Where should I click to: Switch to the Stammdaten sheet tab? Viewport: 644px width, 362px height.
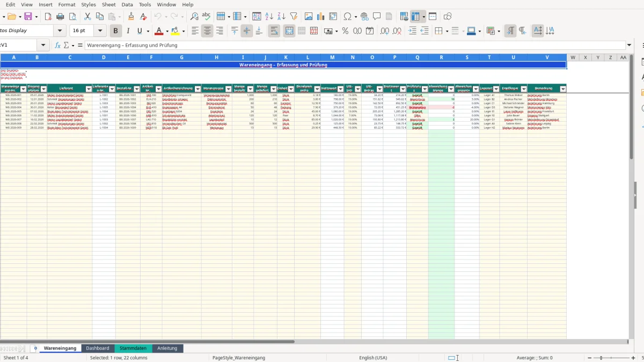[x=133, y=348]
